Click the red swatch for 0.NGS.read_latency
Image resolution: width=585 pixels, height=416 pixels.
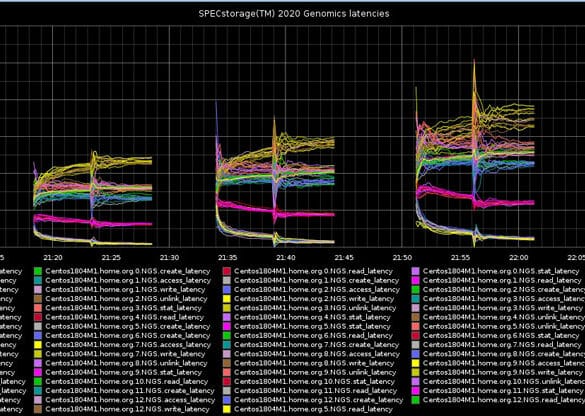[226, 271]
